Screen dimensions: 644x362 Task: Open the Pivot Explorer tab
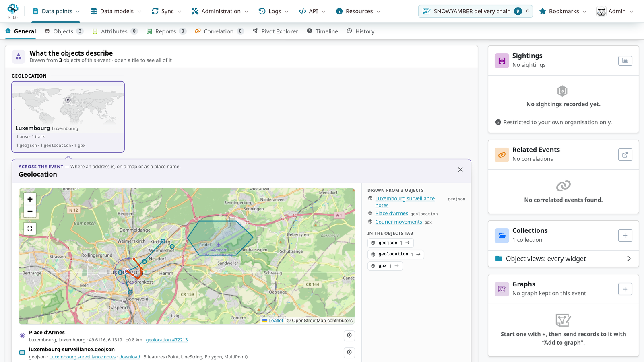point(275,31)
